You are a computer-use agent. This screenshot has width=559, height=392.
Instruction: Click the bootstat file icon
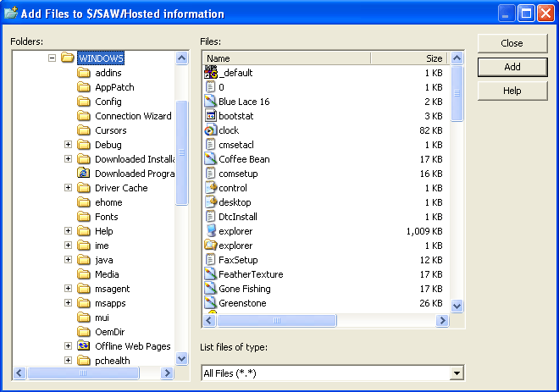click(x=211, y=116)
